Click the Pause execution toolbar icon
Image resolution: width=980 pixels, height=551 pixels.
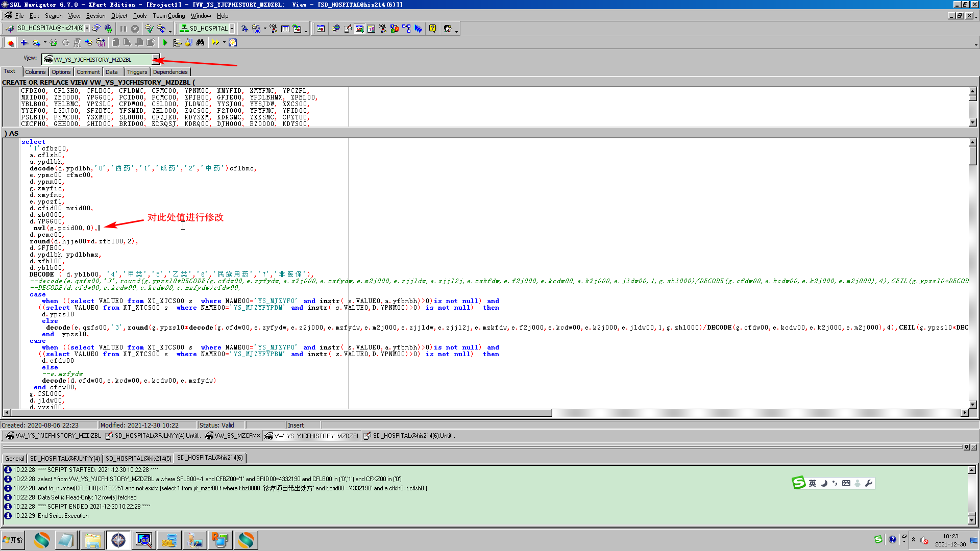point(123,29)
